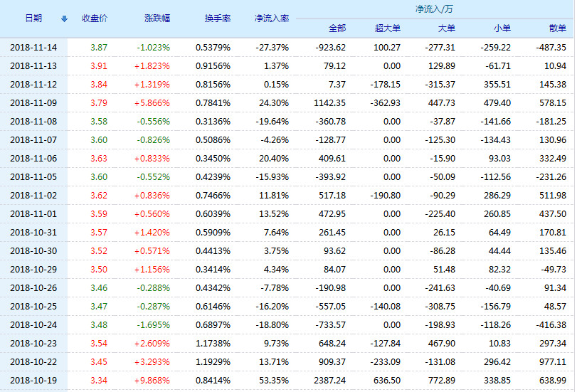Click the 散单 sub-column header
Screen dimensions: 577x392
point(558,28)
